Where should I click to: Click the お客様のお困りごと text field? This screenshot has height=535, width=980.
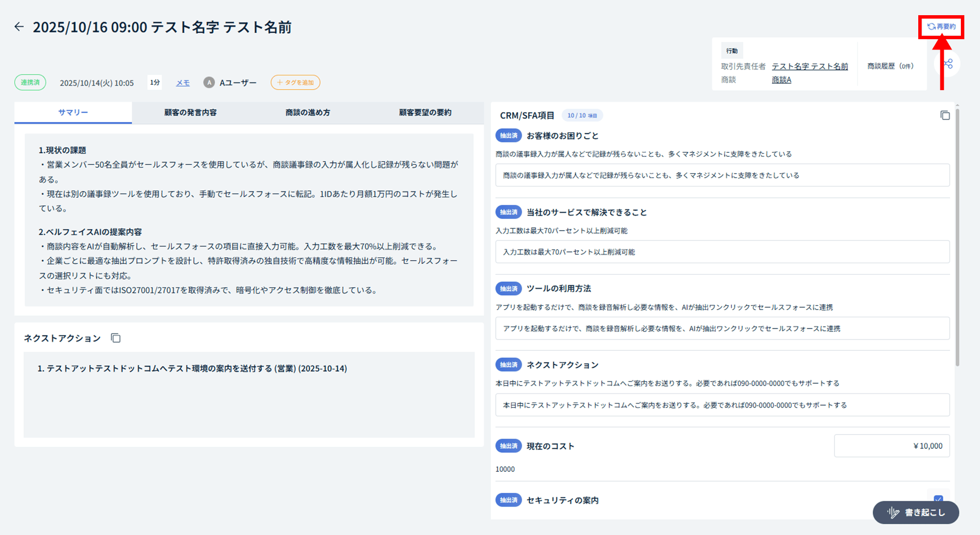click(722, 175)
